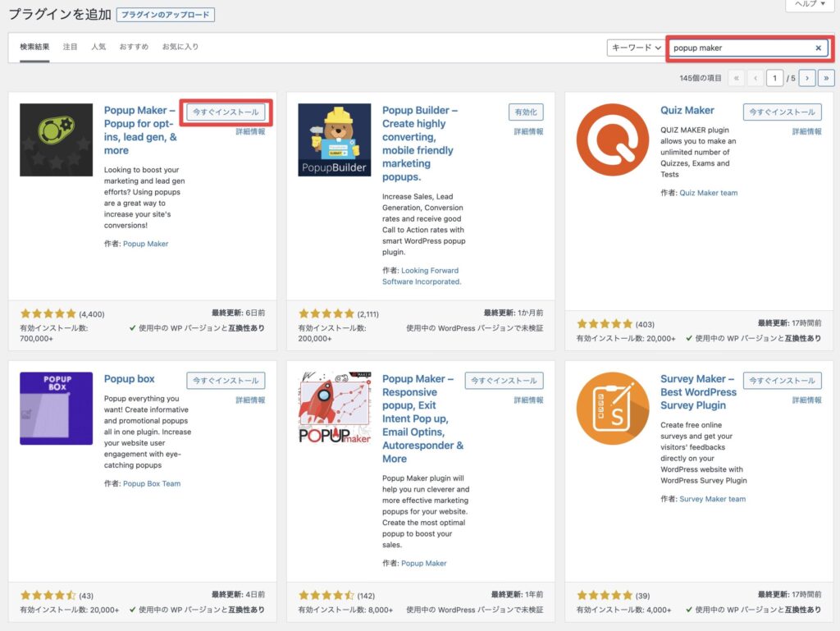Image resolution: width=840 pixels, height=631 pixels.
Task: Open author link Popup Box Team
Action: [152, 483]
